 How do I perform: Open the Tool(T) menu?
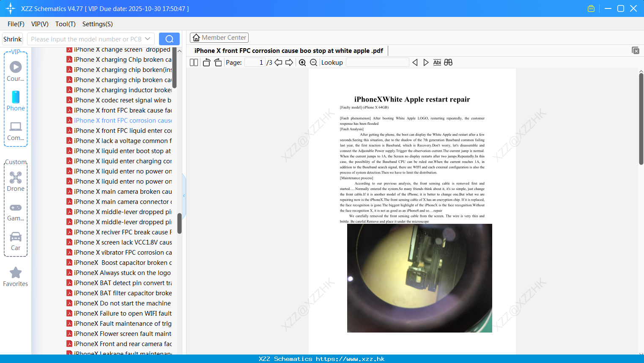point(66,24)
